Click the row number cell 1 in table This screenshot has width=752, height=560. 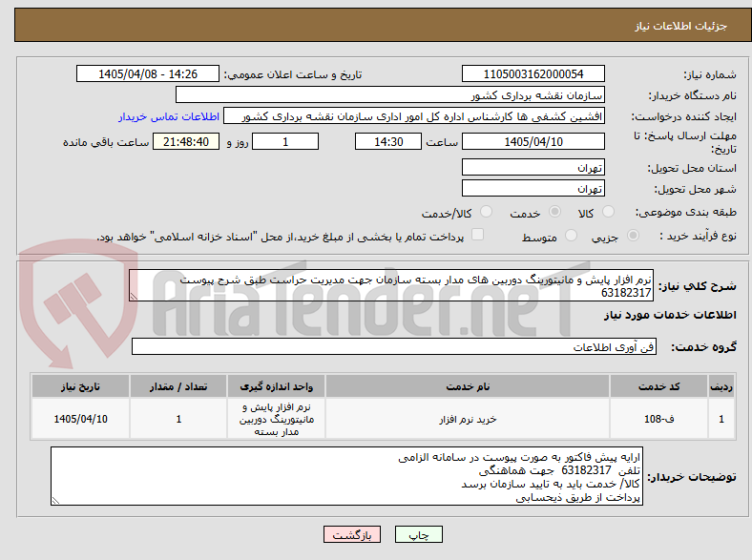click(721, 419)
